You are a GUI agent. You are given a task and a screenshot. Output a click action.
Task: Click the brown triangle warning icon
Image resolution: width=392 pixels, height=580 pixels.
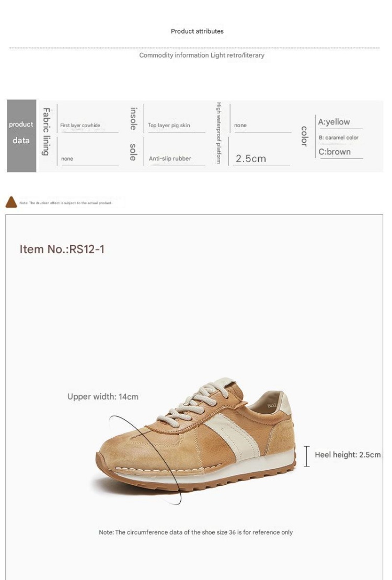coord(11,202)
